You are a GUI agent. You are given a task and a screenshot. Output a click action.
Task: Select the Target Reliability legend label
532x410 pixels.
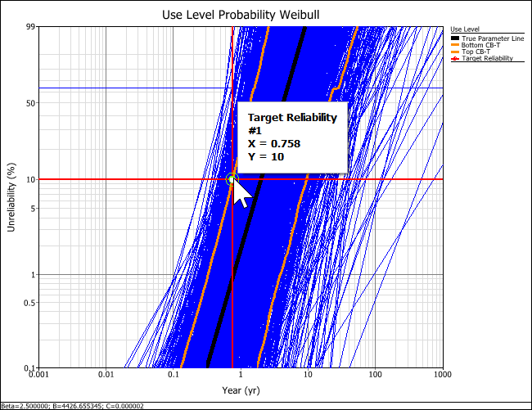pos(487,59)
